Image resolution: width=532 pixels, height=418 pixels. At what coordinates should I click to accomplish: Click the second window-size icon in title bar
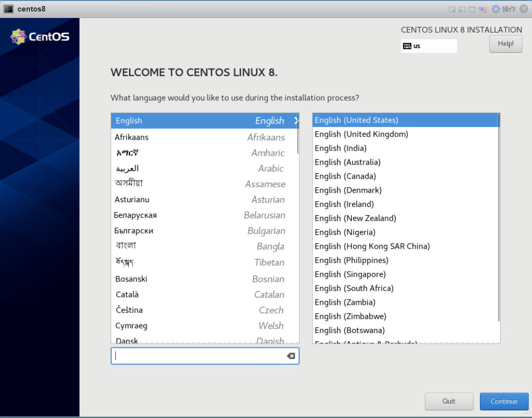click(462, 9)
